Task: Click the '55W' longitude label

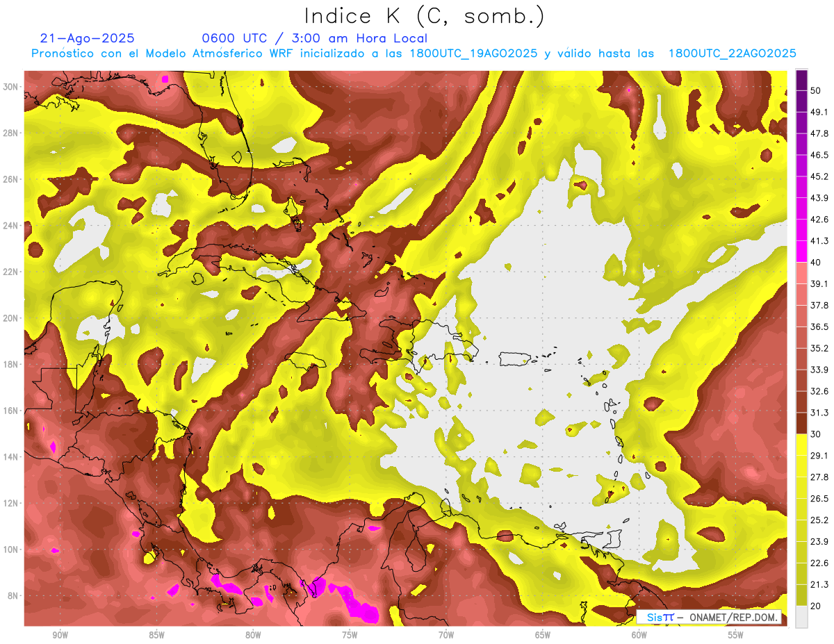Action: (x=736, y=634)
